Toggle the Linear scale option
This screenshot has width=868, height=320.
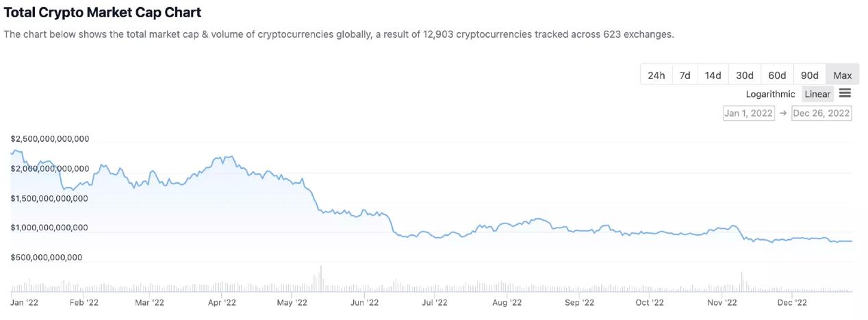817,94
